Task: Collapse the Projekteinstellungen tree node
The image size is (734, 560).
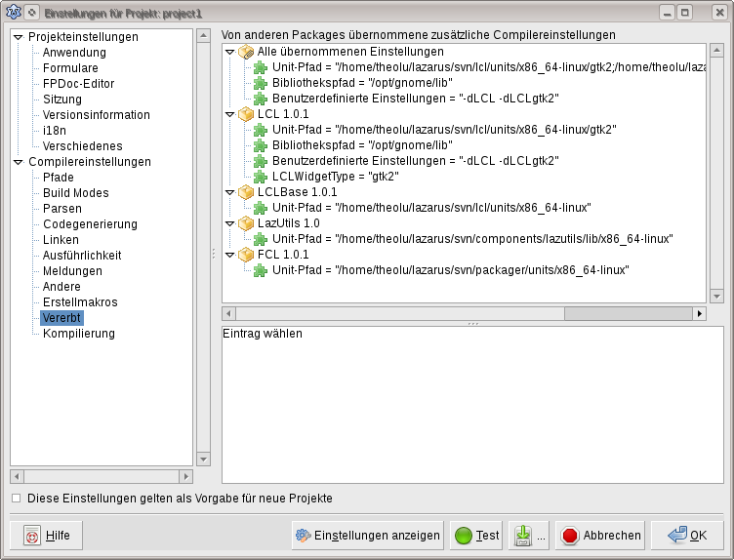Action: point(18,37)
